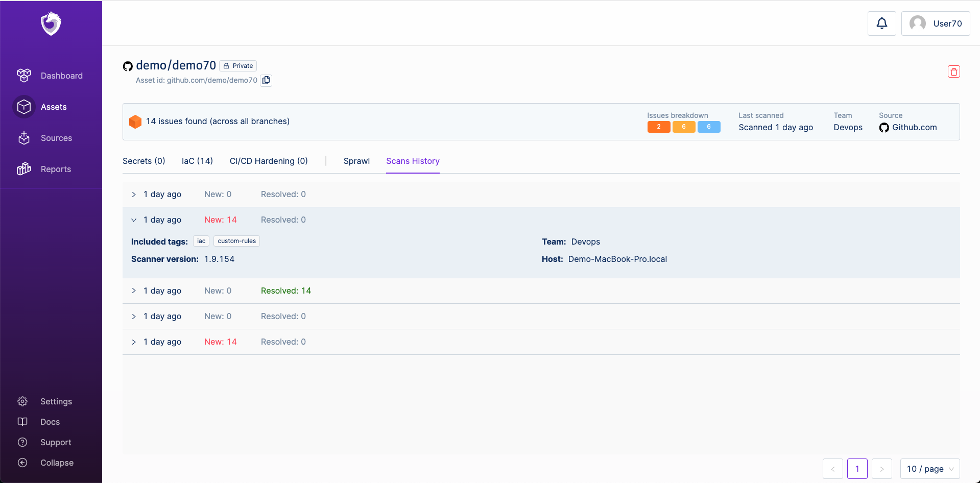Open notifications bell

[882, 23]
